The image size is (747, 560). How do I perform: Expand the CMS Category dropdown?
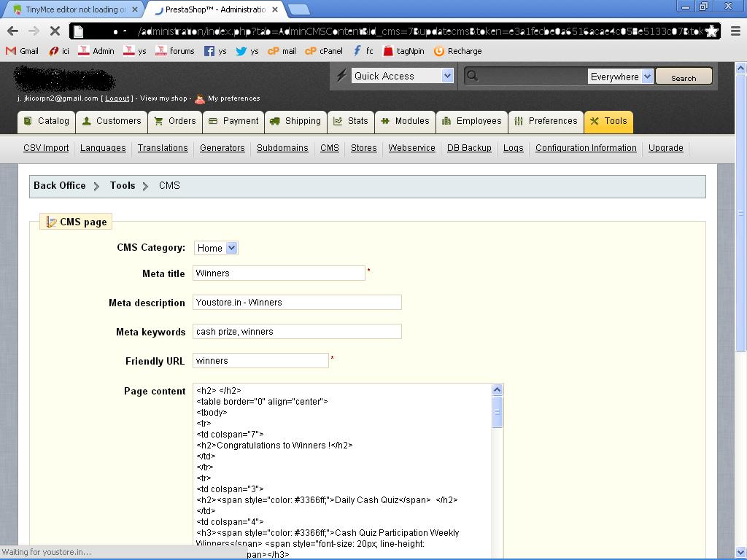tap(231, 248)
